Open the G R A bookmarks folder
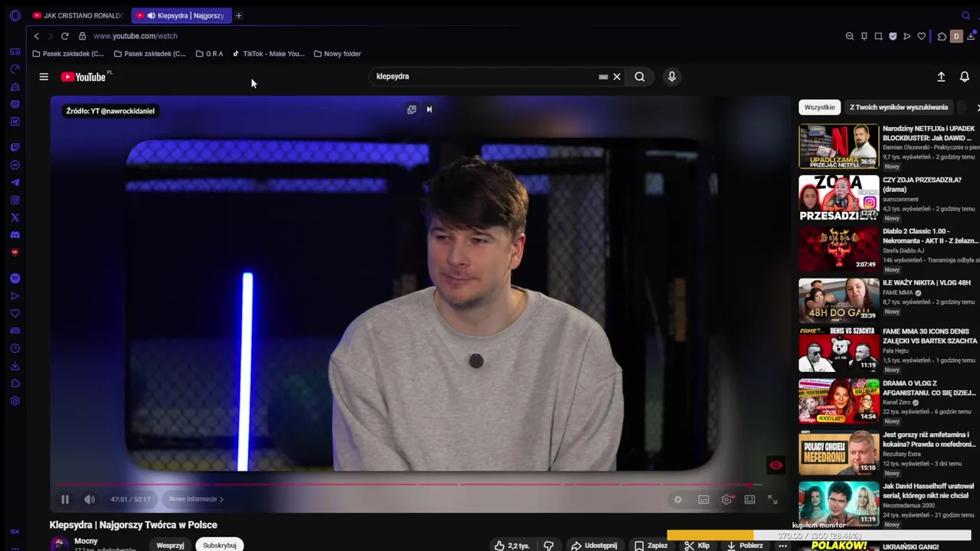The width and height of the screenshot is (980, 551). [x=209, y=54]
